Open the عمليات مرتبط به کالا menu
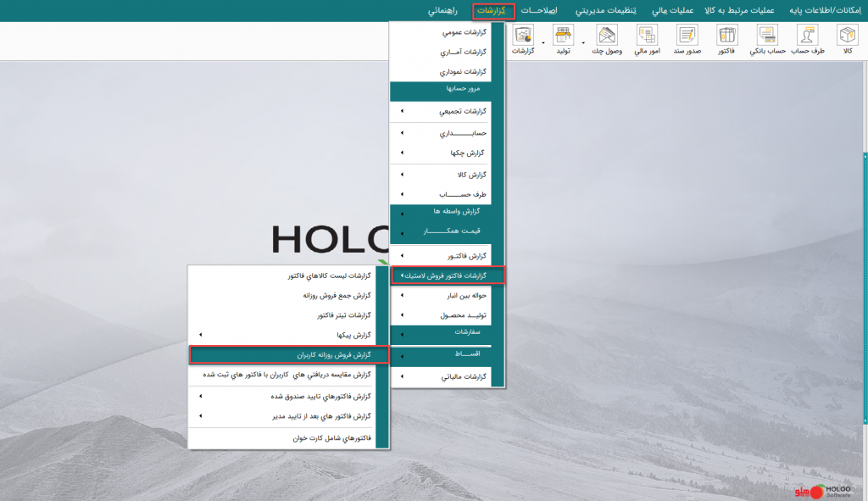 tap(739, 10)
